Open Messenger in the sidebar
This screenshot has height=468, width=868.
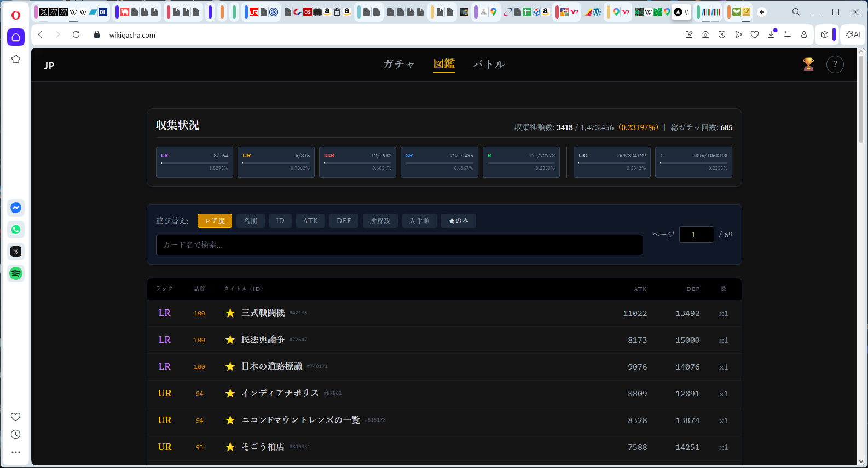tap(16, 208)
